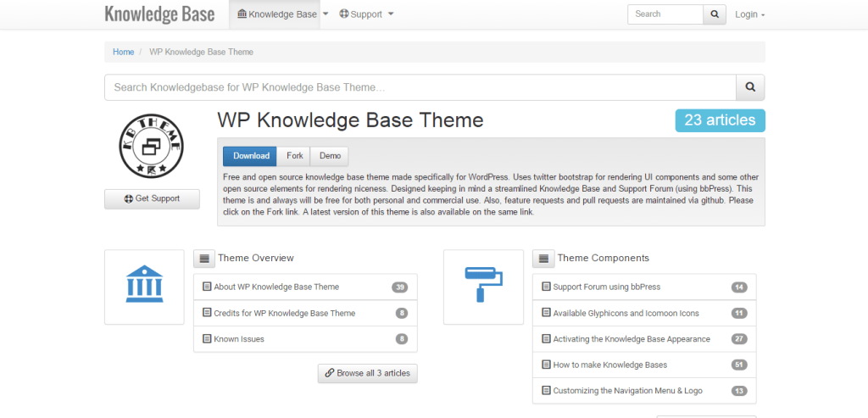Click the Fork button
Image resolution: width=868 pixels, height=418 pixels.
pyautogui.click(x=294, y=156)
